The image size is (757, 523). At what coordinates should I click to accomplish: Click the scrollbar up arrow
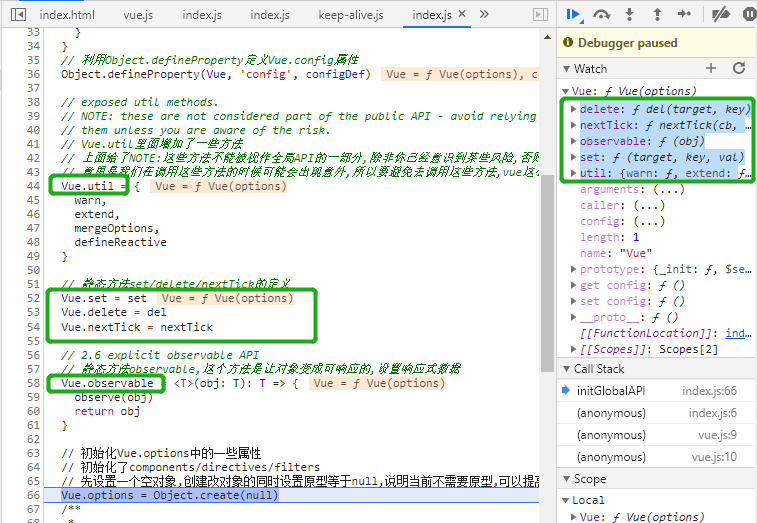[x=547, y=37]
